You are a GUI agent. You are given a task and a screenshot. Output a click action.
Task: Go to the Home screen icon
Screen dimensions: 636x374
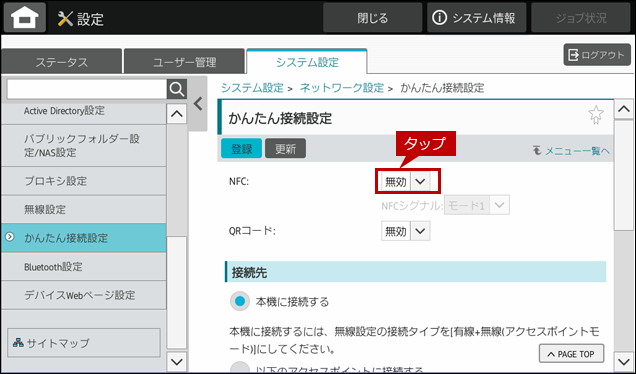tap(25, 17)
